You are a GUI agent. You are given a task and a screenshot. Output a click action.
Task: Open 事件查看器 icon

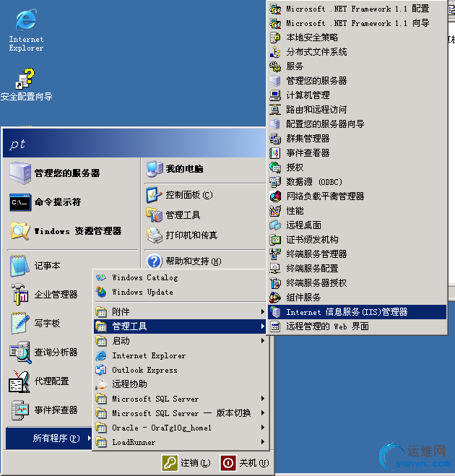point(275,153)
